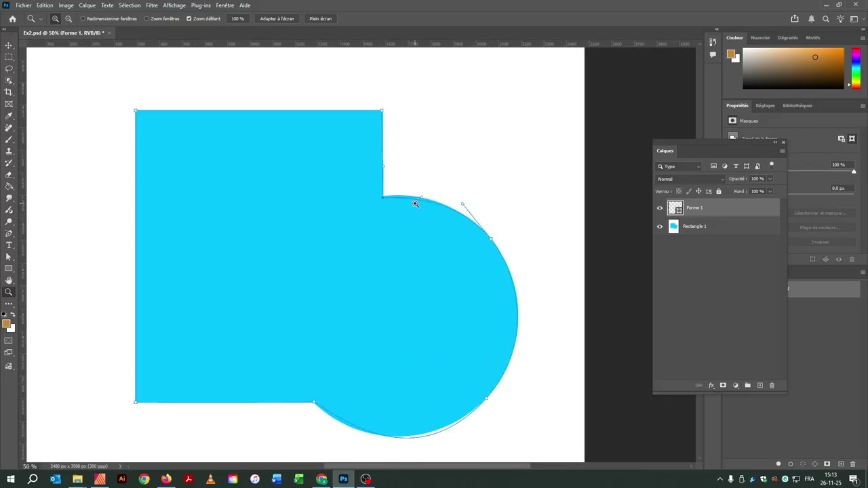The image size is (868, 488).
Task: Select the Clone Stamp tool
Action: click(9, 151)
